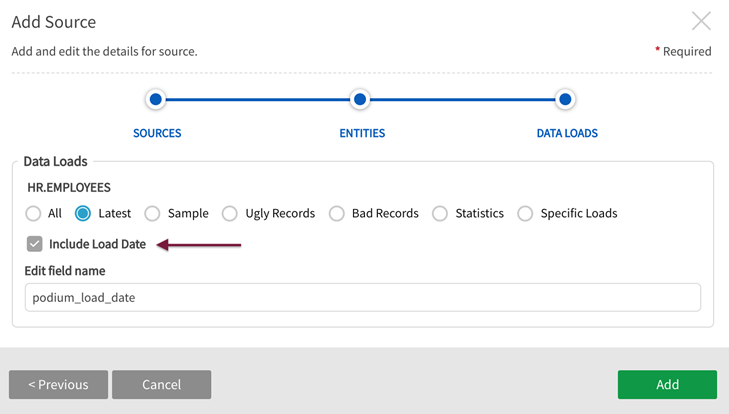This screenshot has height=414, width=729.
Task: Click the Sources step circle
Action: point(155,99)
